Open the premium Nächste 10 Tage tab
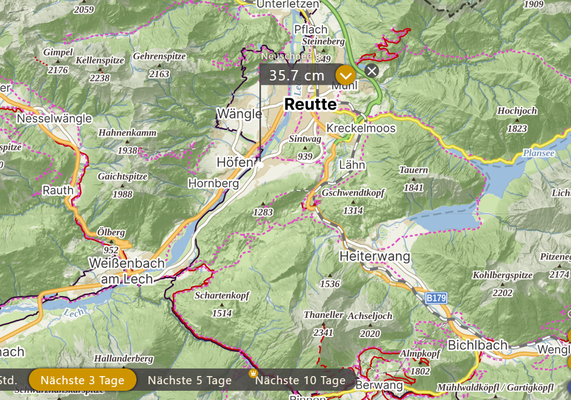 300,380
